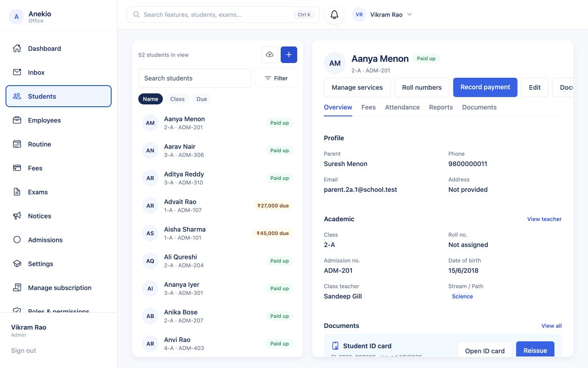Image resolution: width=588 pixels, height=368 pixels.
Task: Open the Settings icon in sidebar
Action: point(17,264)
